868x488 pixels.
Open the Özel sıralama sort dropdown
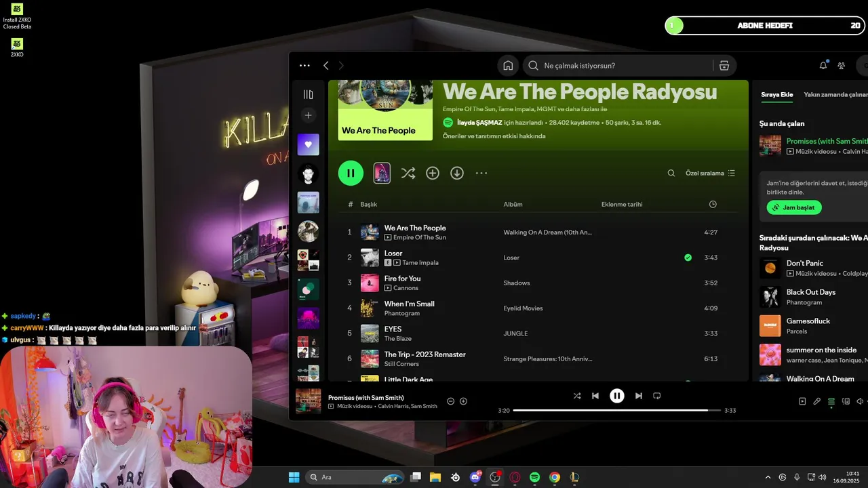tap(710, 174)
